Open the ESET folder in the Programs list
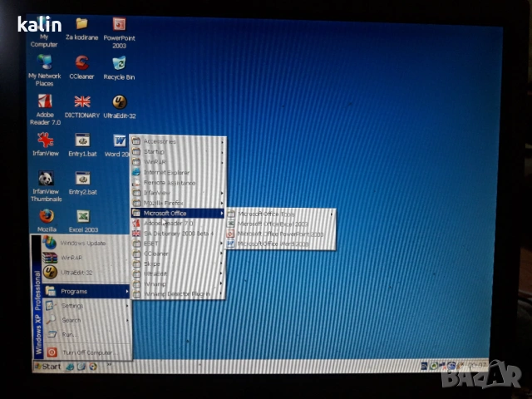Viewport: 532px width, 399px height. coord(179,244)
